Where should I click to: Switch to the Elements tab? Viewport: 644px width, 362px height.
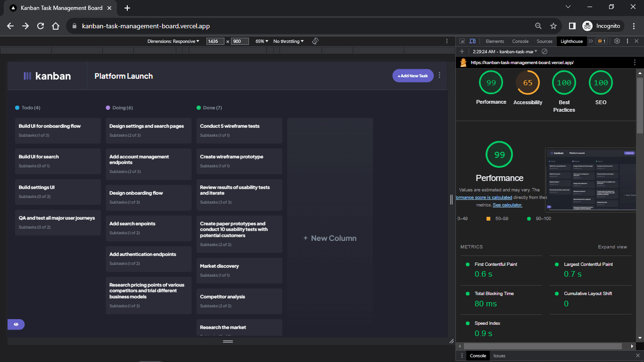[495, 41]
